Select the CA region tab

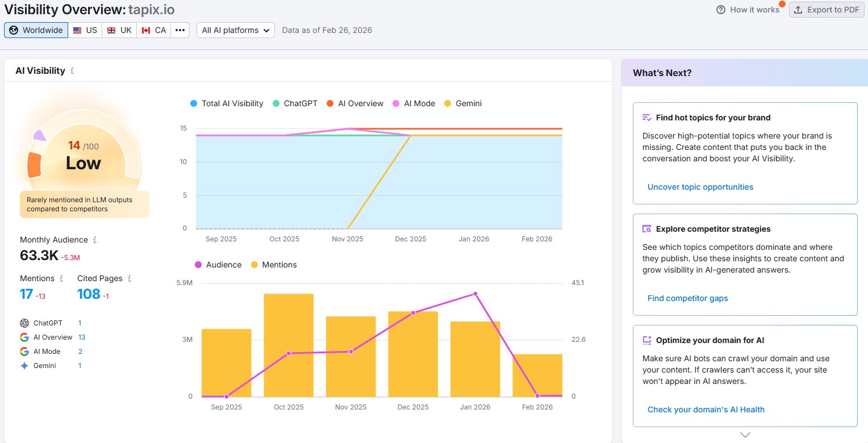154,30
